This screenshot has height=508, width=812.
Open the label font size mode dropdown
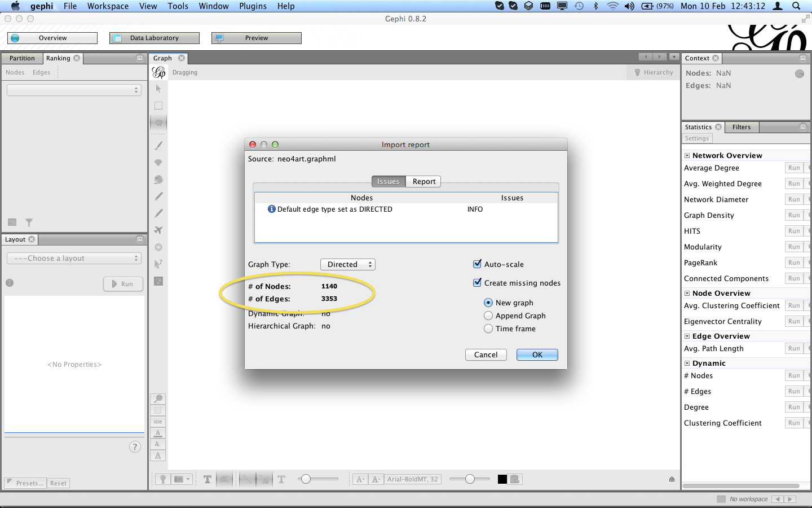[x=360, y=479]
